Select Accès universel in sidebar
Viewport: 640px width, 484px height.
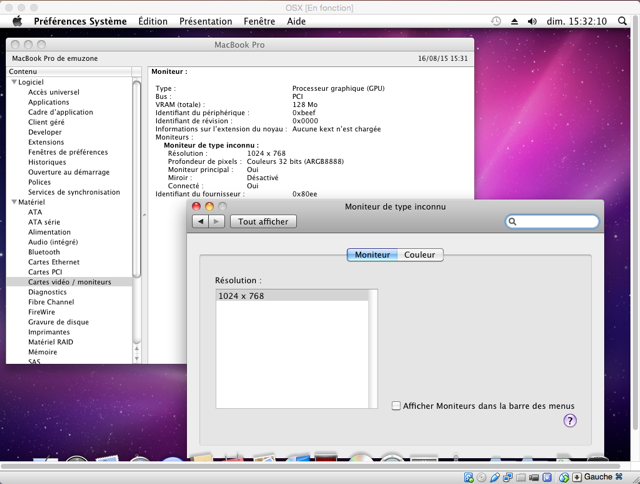pyautogui.click(x=54, y=92)
